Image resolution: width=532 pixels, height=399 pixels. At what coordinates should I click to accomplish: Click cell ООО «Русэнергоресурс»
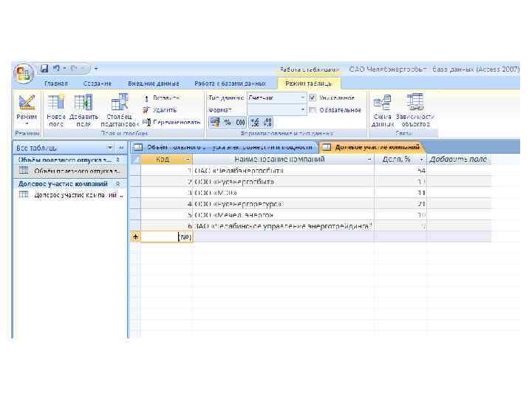pyautogui.click(x=283, y=204)
